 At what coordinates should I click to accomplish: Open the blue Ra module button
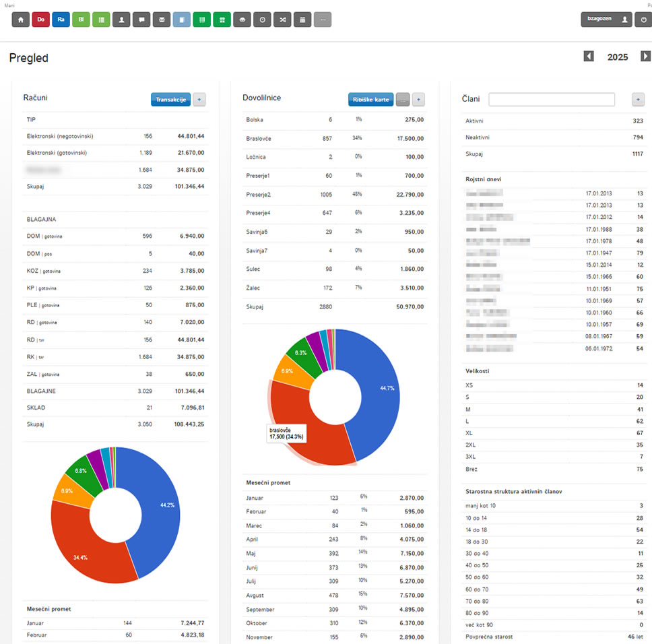[61, 20]
